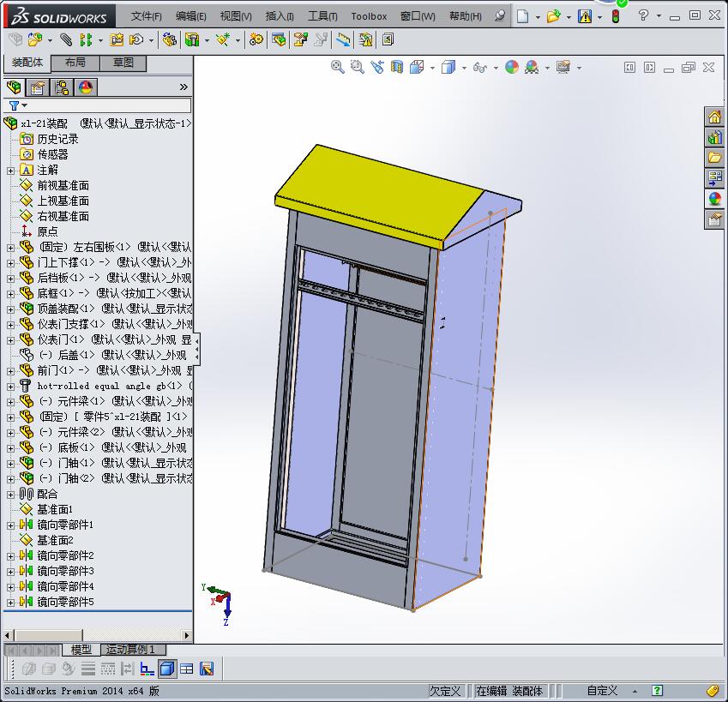The width and height of the screenshot is (728, 702).
Task: Open the ConfigurationManager tab icon
Action: (x=62, y=87)
